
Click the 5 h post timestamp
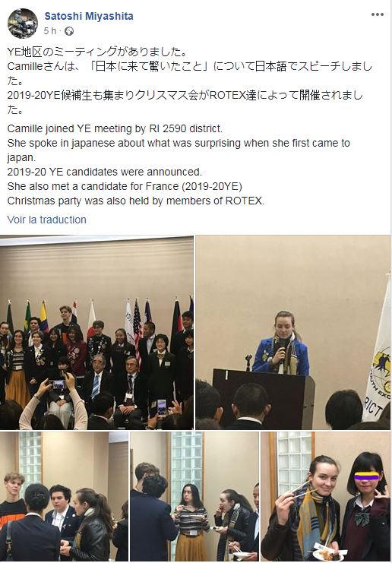point(50,31)
